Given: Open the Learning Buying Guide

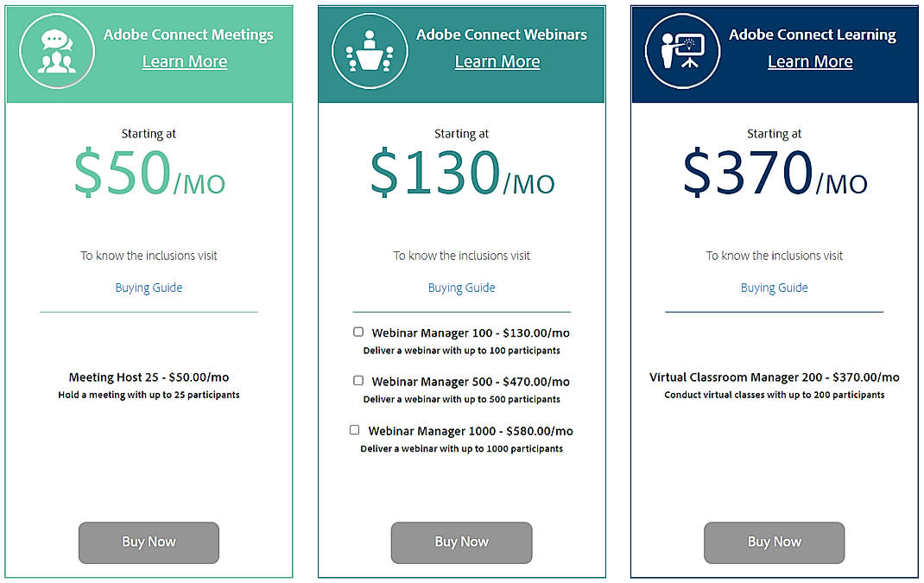Looking at the screenshot, I should click(x=774, y=287).
